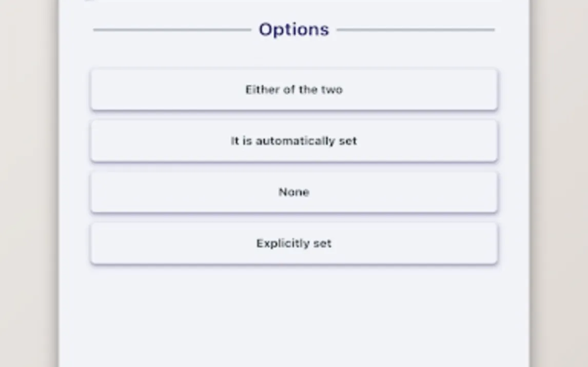Answer the quiz with "Explicitly set"
Image resolution: width=588 pixels, height=367 pixels.
tap(293, 243)
